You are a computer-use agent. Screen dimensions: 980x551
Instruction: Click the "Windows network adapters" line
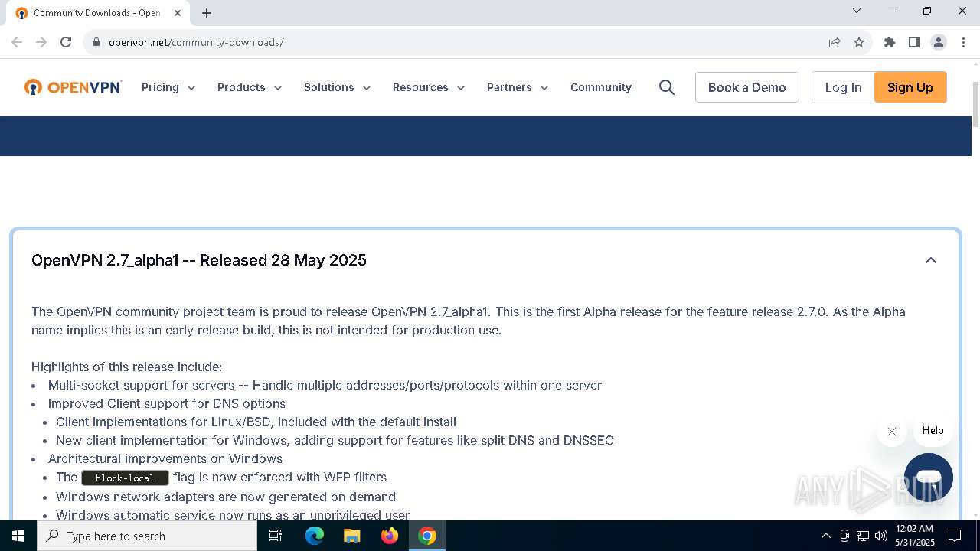coord(226,497)
